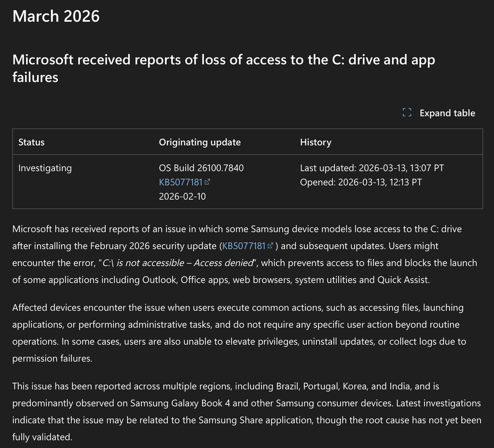The width and height of the screenshot is (494, 448).
Task: Open the KB5077181 link in the paragraph
Action: pos(244,246)
